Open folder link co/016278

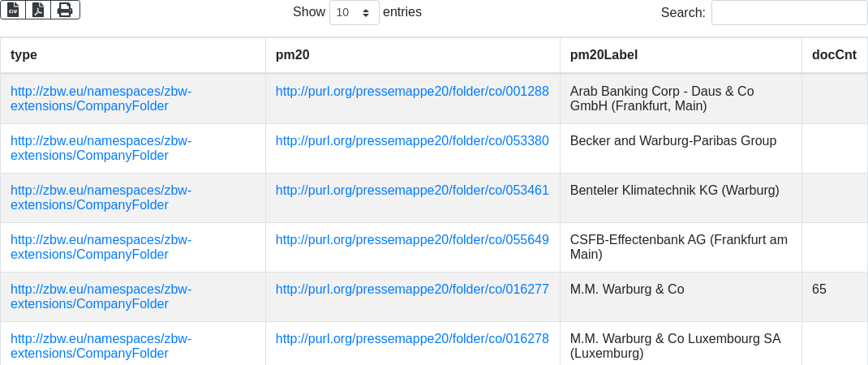412,339
